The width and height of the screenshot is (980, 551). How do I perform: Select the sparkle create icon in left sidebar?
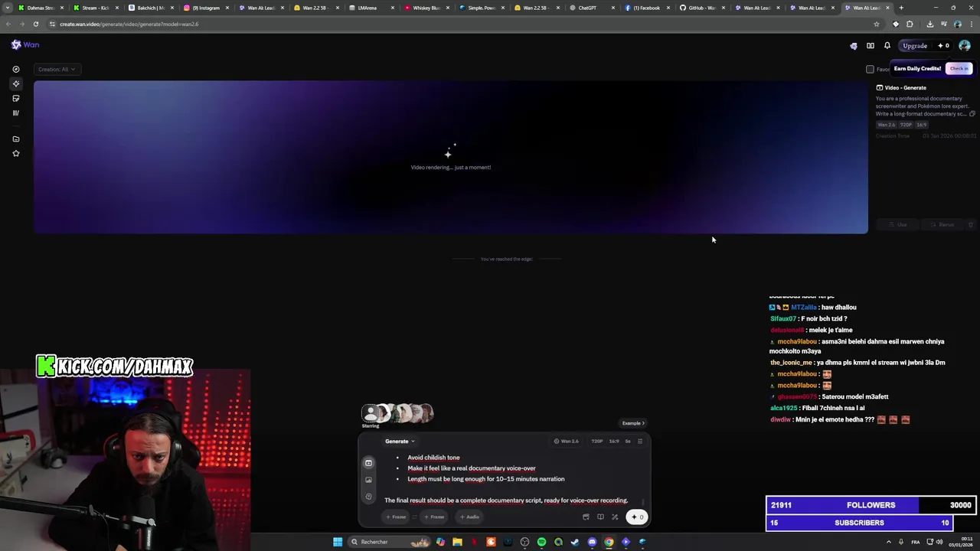16,83
